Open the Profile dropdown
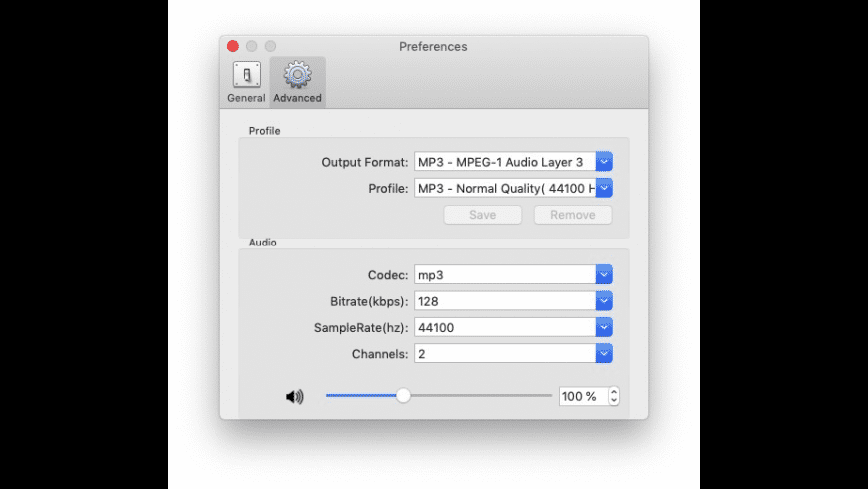The image size is (868, 489). coord(604,188)
